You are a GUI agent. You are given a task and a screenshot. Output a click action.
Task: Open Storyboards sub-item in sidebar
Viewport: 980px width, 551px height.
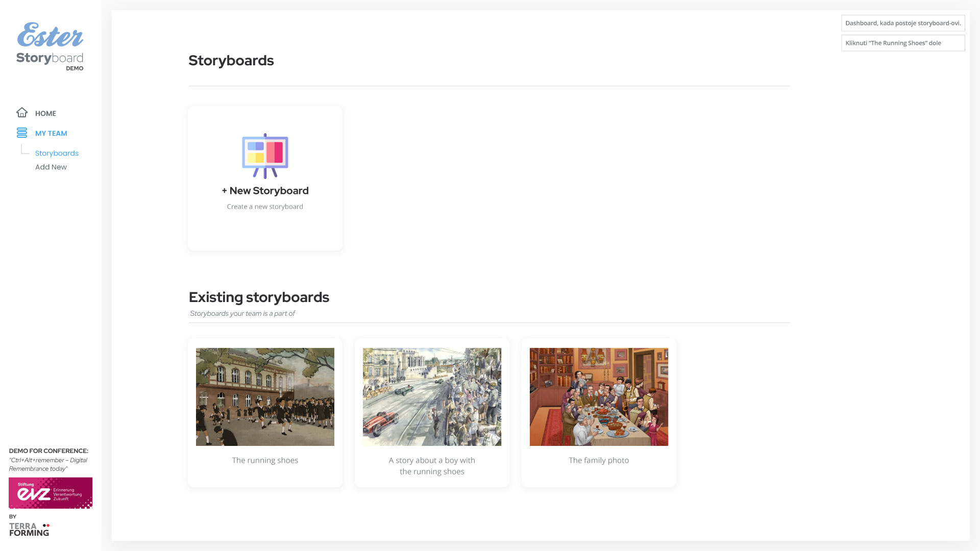pos(57,153)
